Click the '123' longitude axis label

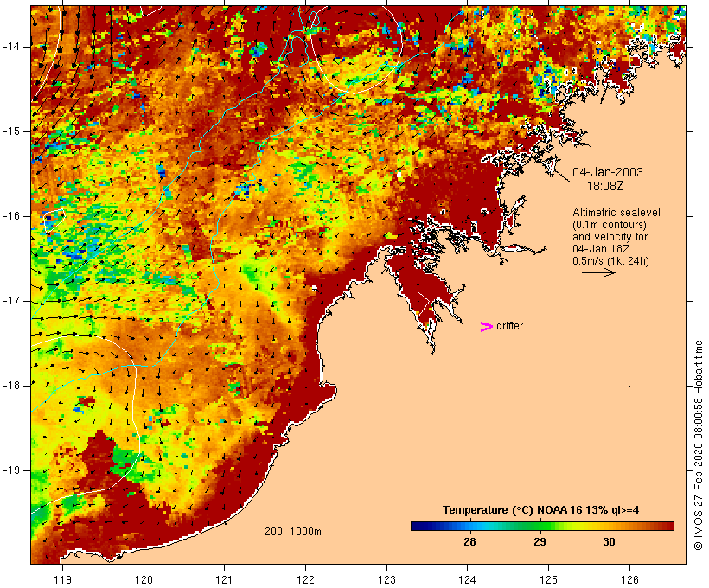click(386, 579)
